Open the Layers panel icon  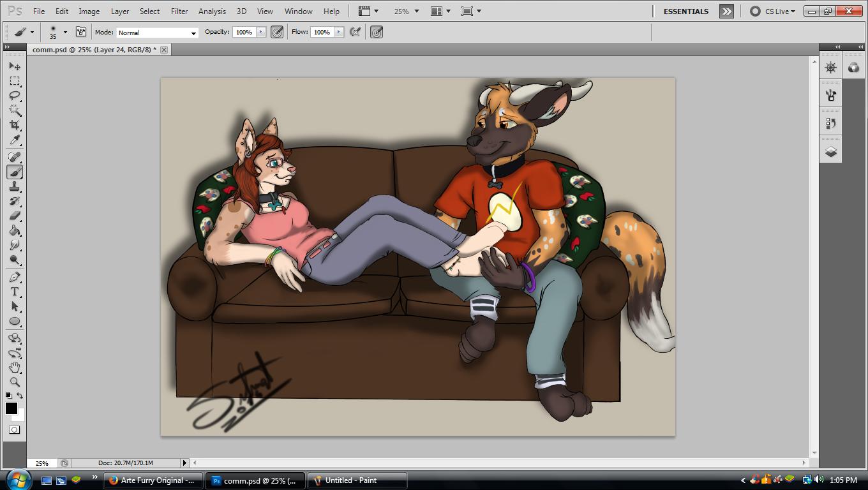point(830,151)
